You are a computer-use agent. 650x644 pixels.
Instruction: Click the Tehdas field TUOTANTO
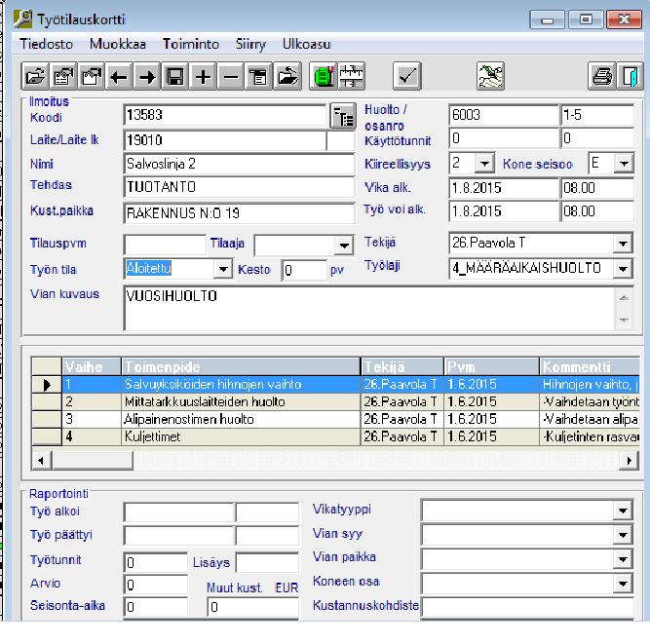pos(239,187)
